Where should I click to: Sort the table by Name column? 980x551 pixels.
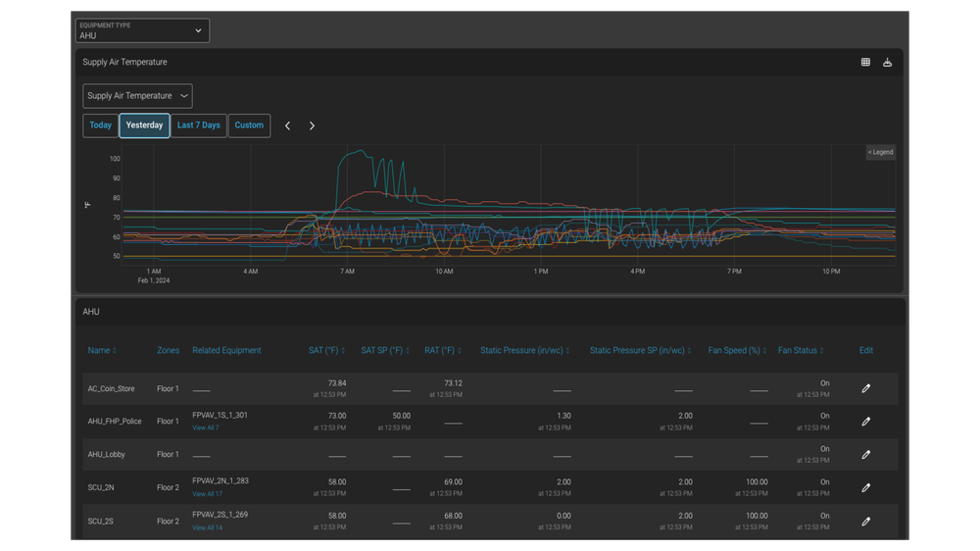point(102,350)
